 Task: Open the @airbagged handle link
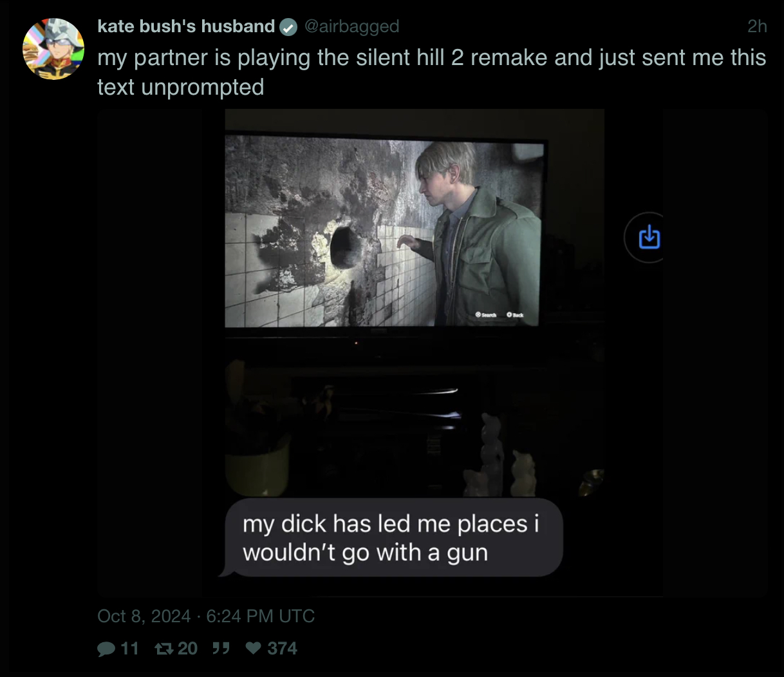click(351, 26)
